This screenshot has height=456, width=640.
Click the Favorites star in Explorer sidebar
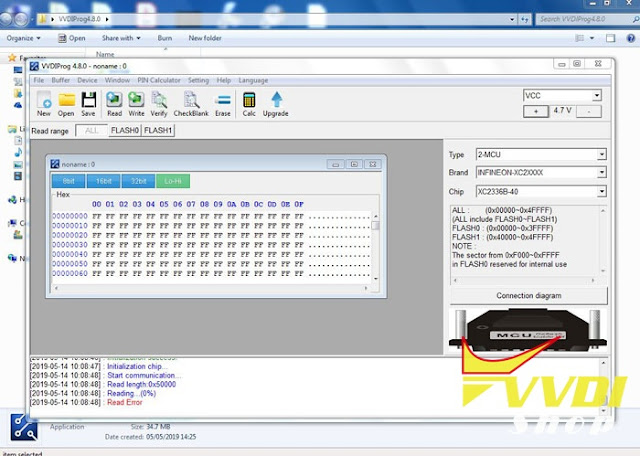click(x=13, y=58)
